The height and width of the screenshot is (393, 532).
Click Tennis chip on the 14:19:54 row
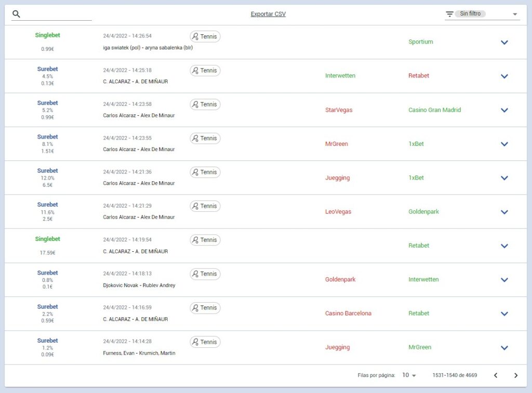[x=205, y=240]
